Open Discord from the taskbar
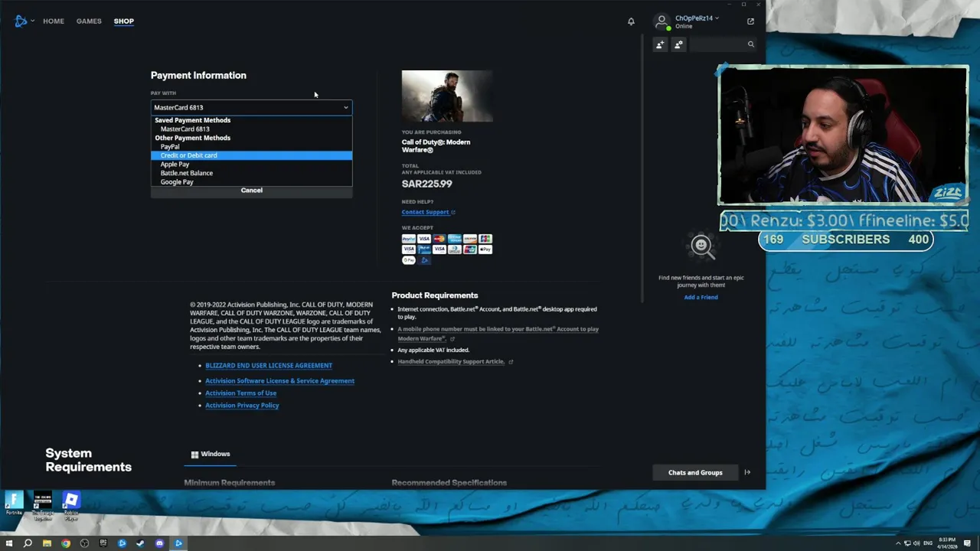This screenshot has height=551, width=980. point(159,543)
